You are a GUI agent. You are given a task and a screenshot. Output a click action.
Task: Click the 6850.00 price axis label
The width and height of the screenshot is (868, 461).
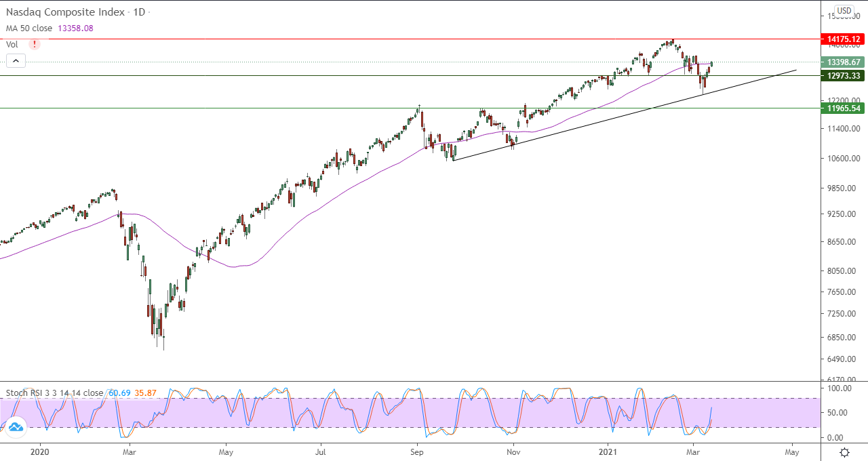(841, 338)
